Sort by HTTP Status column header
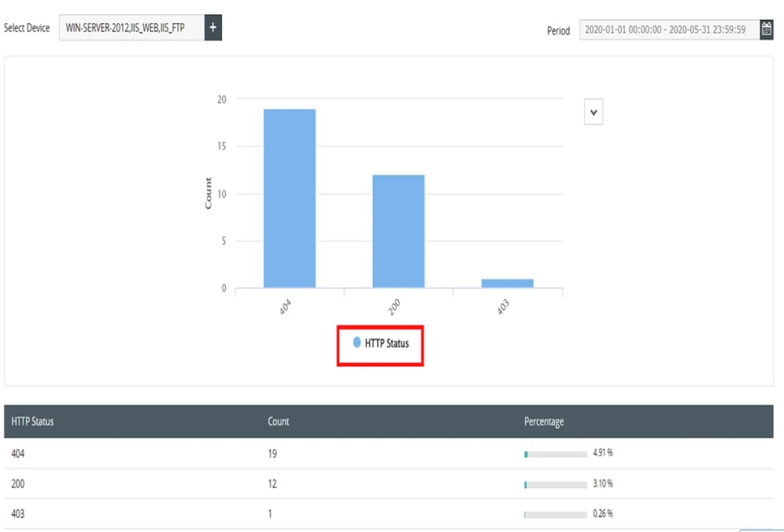The height and width of the screenshot is (532, 784). [33, 421]
